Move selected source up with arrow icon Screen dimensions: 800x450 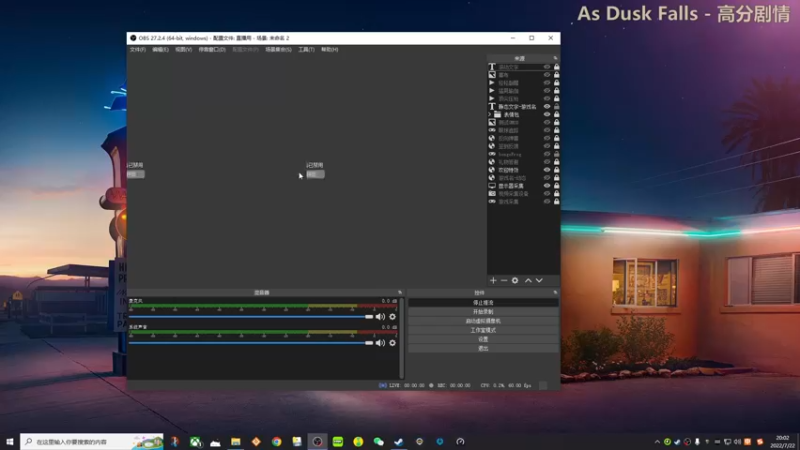pyautogui.click(x=528, y=281)
